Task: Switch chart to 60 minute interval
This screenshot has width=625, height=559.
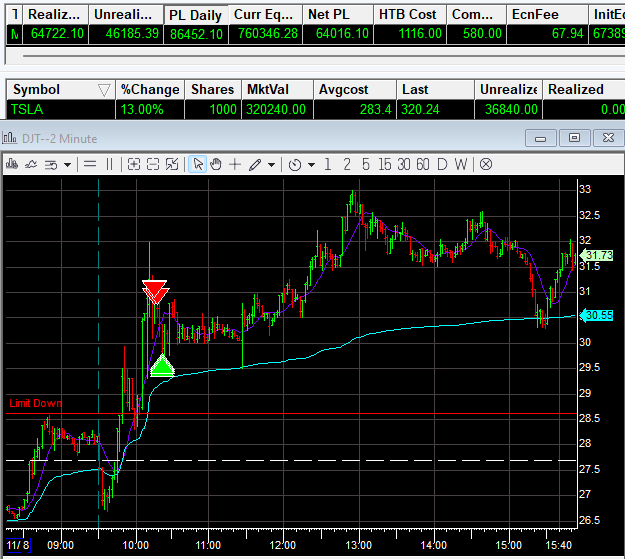Action: (423, 164)
